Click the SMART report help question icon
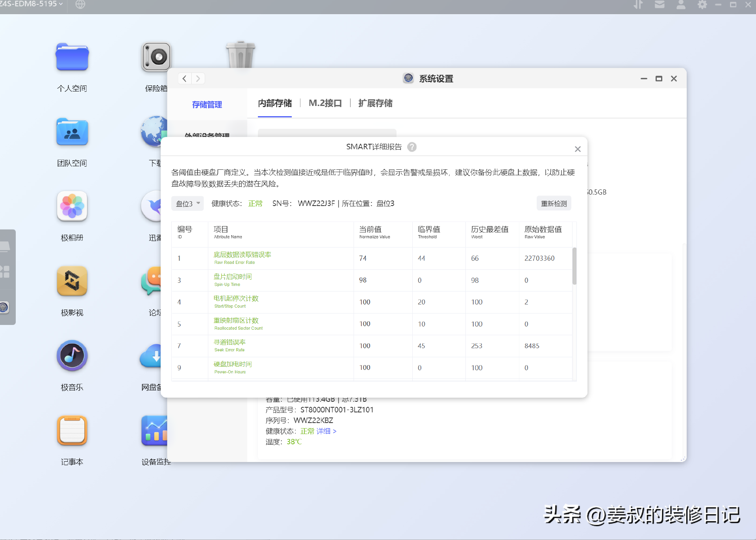Viewport: 756px width, 540px height. (x=412, y=147)
